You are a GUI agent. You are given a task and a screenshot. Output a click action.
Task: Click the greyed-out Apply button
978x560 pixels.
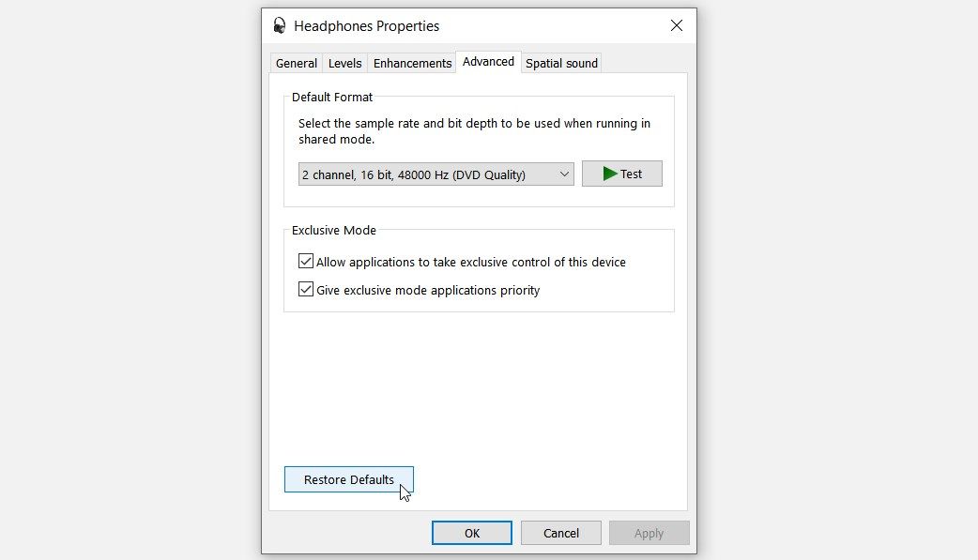point(649,533)
